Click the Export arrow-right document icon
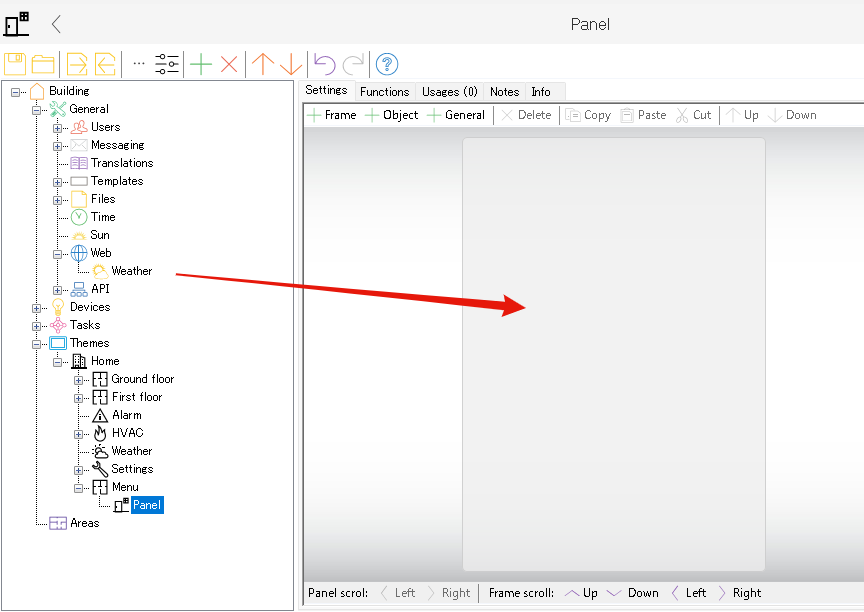Image resolution: width=864 pixels, height=612 pixels. (77, 64)
